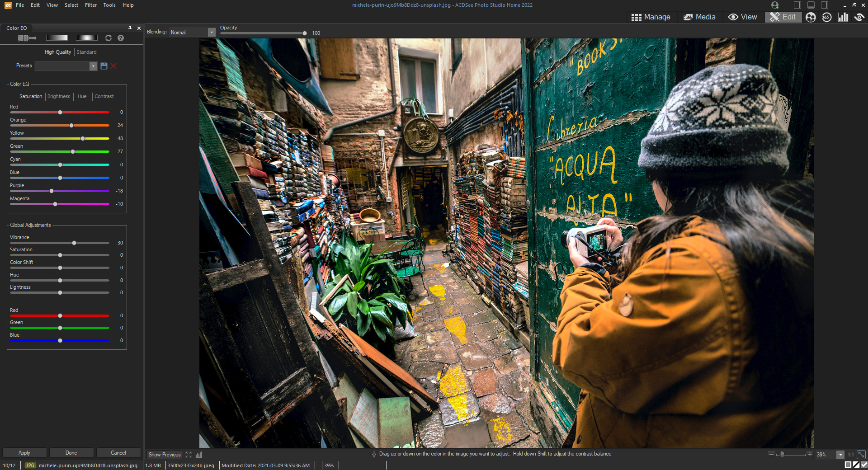This screenshot has width=868, height=470.
Task: Expand the Filter menu
Action: pyautogui.click(x=90, y=5)
